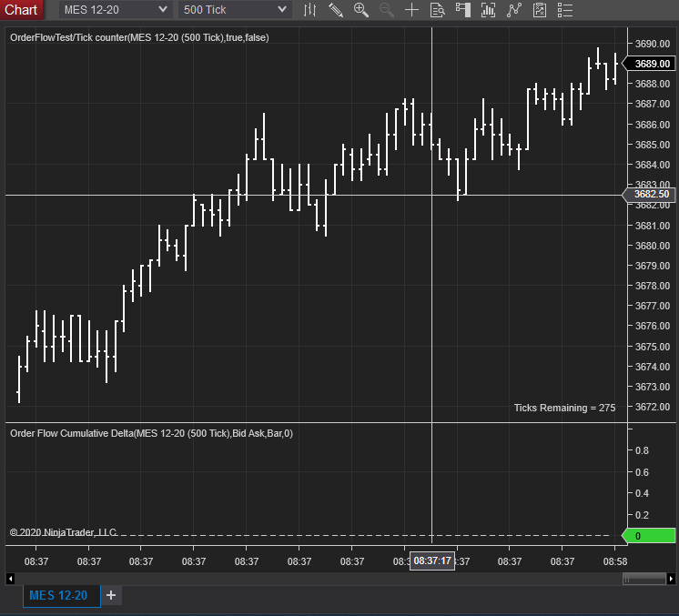Activate the zoom in magnifier tool
Image resolution: width=679 pixels, height=616 pixels.
[361, 9]
